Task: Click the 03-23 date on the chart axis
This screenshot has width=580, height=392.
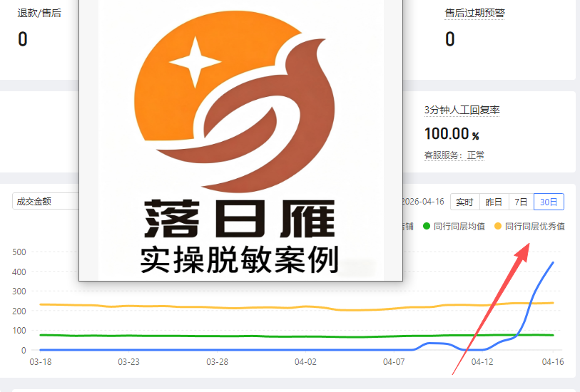Action: click(128, 362)
